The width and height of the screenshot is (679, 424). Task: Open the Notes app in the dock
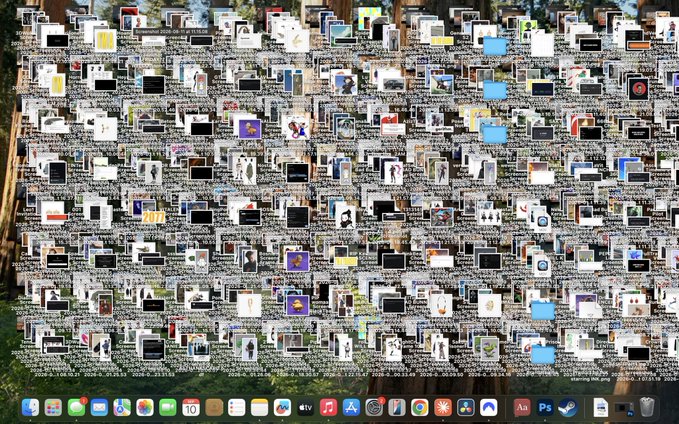pos(260,408)
